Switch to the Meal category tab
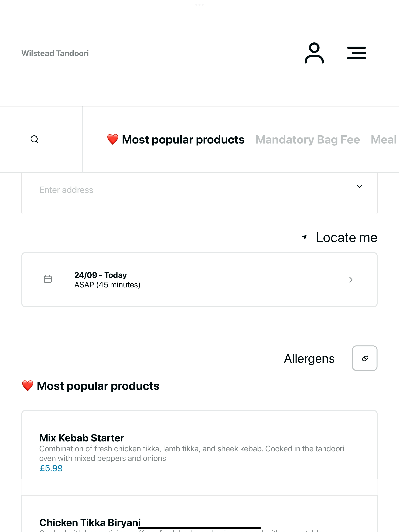 click(x=384, y=140)
